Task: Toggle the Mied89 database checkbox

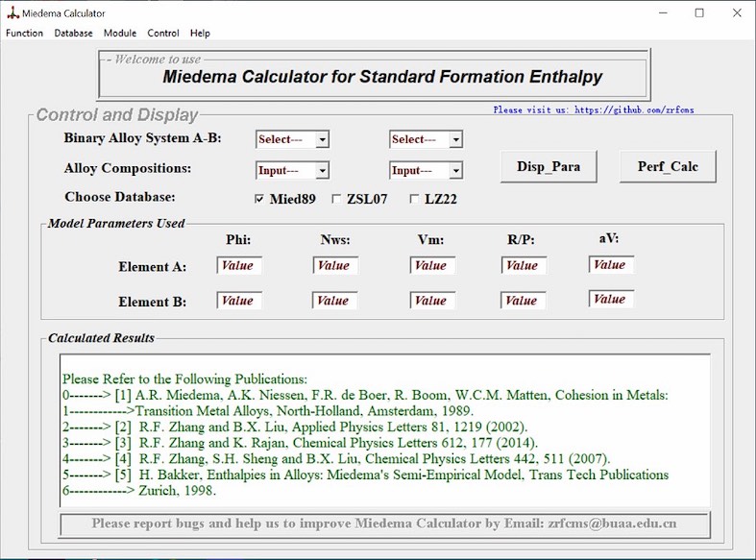Action: coord(259,200)
